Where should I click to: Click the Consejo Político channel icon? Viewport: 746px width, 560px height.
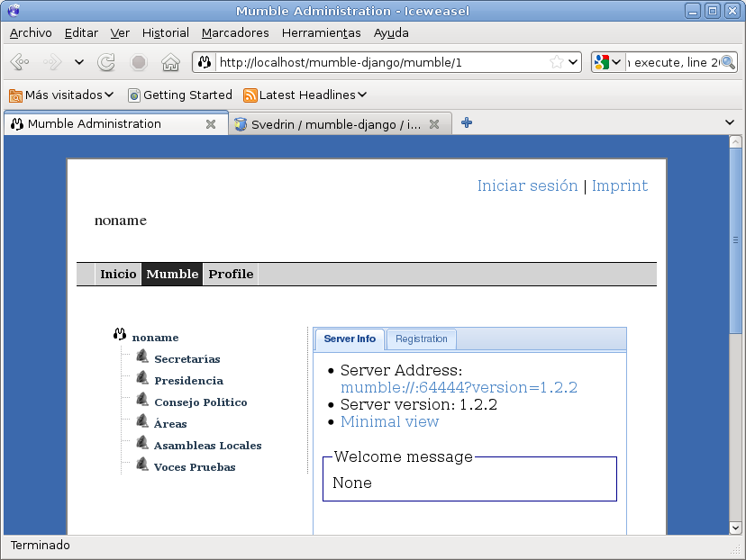pyautogui.click(x=141, y=399)
